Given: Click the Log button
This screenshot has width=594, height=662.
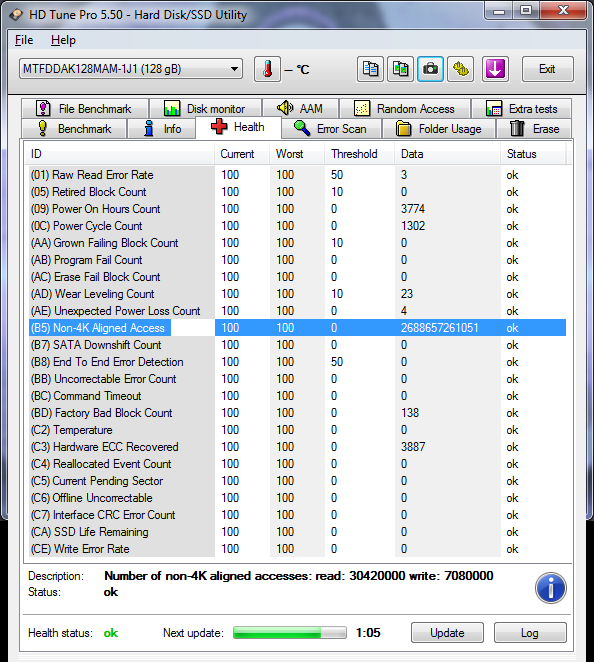Looking at the screenshot, I should 530,633.
